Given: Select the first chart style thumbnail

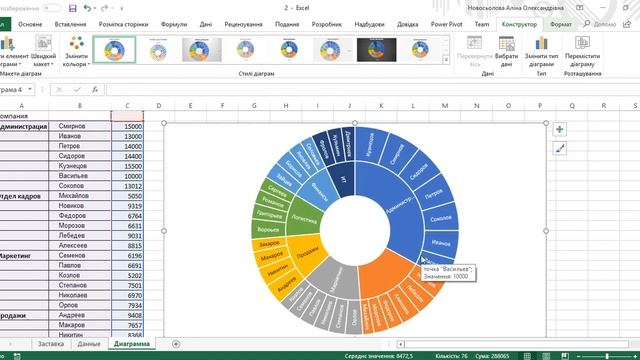Looking at the screenshot, I should click(x=114, y=50).
